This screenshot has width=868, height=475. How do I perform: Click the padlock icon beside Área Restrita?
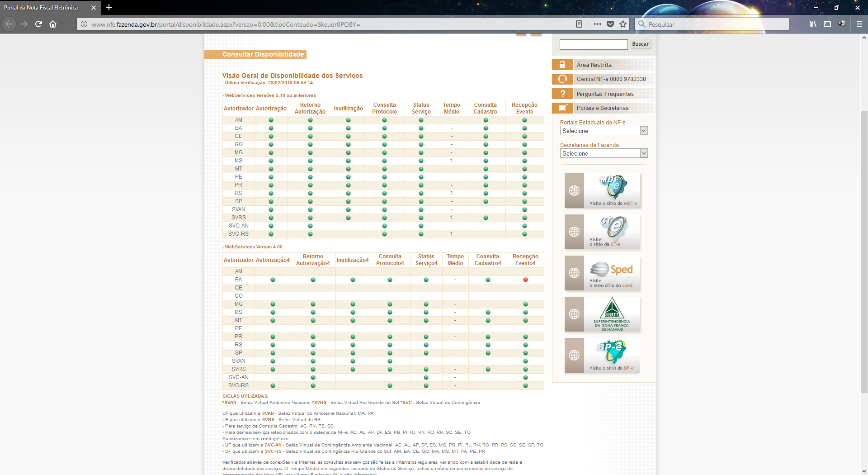click(562, 65)
